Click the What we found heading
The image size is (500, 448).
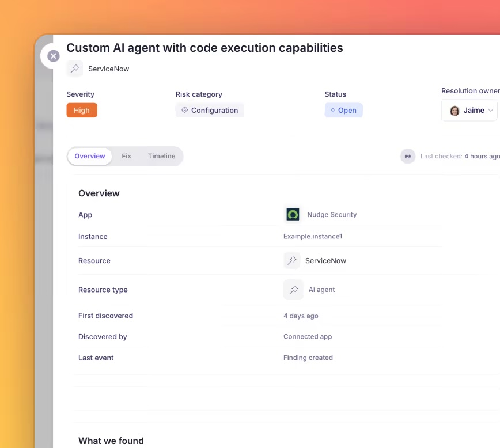[x=111, y=441]
